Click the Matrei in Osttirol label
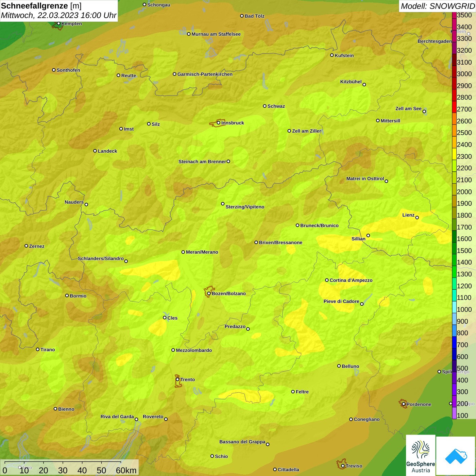This screenshot has width=476, height=476. pos(365,178)
